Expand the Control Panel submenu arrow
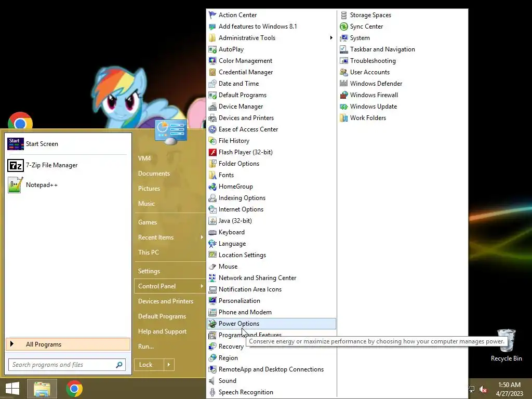Image resolution: width=532 pixels, height=399 pixels. point(202,286)
